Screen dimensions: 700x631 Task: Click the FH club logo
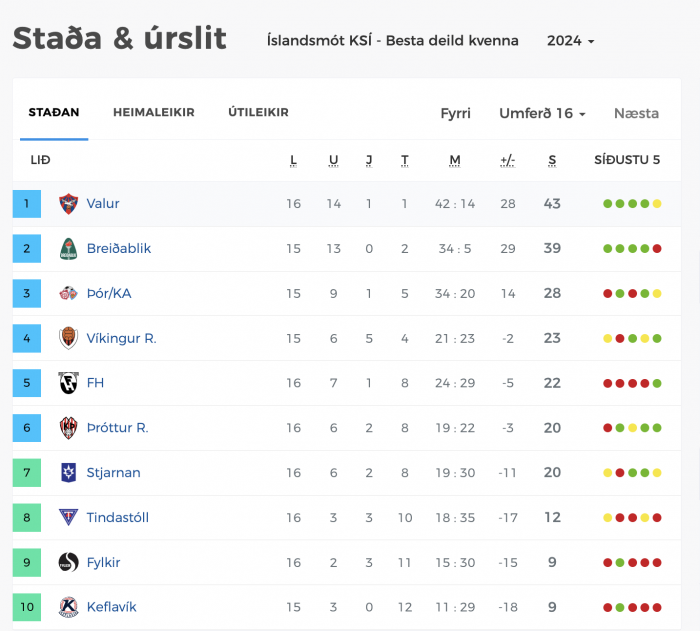(x=68, y=383)
